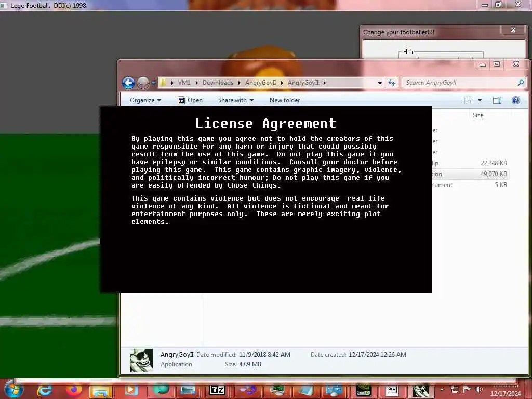This screenshot has width=532, height=399.
Task: Click Date created value 12/17/2024 12:26 AM
Action: 377,354
